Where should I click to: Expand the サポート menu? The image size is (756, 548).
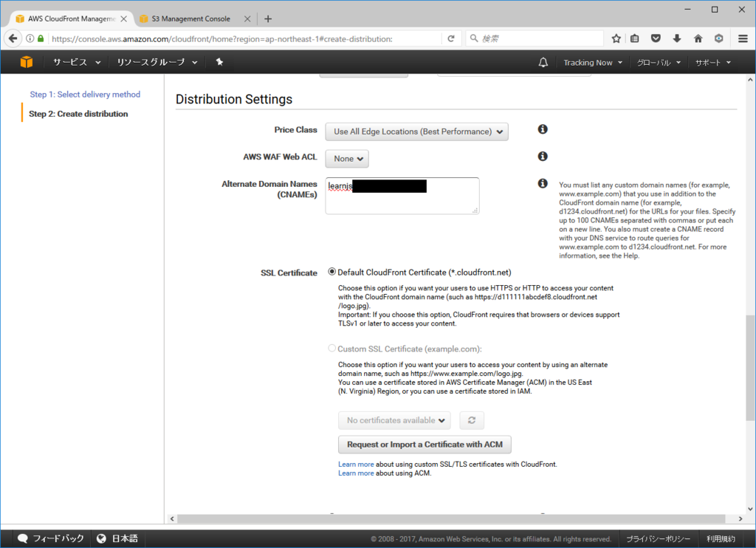(x=713, y=63)
